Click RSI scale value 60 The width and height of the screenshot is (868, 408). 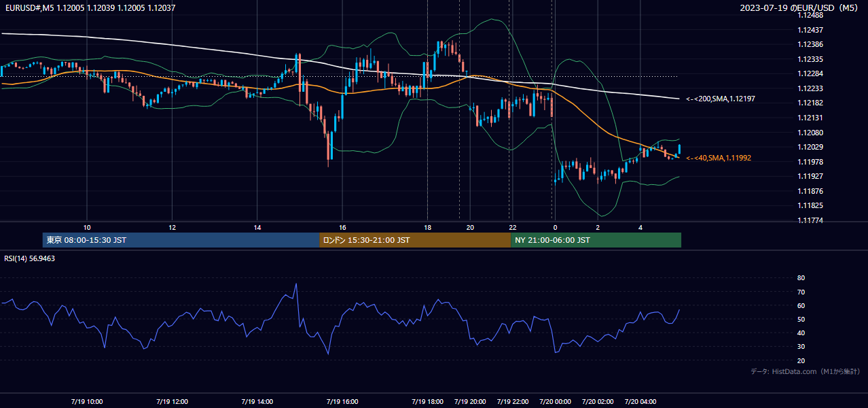(x=801, y=305)
